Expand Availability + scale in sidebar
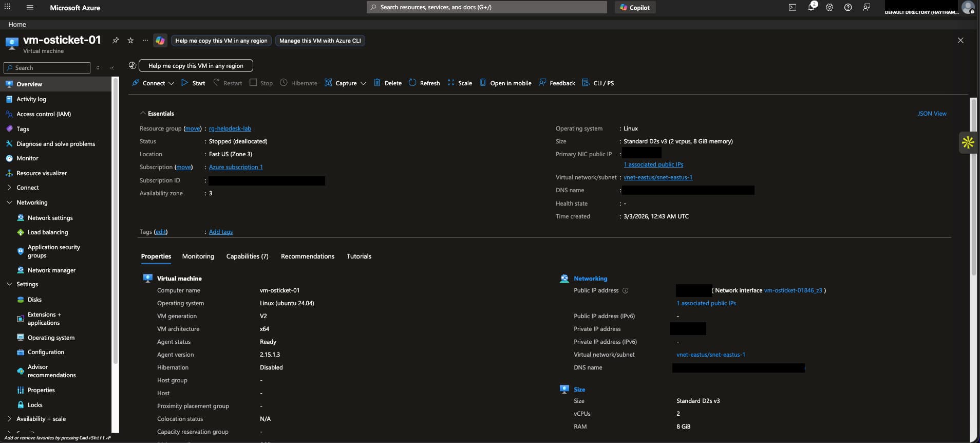 [x=9, y=419]
